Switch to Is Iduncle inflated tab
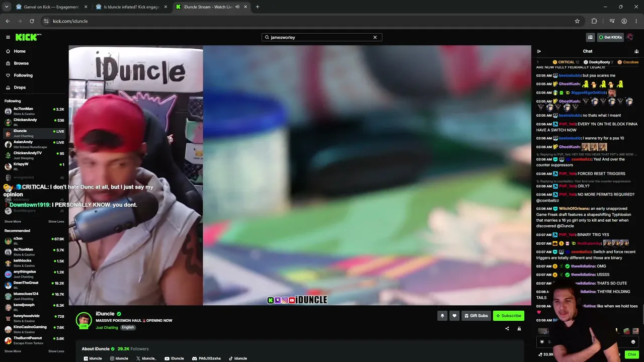644x362 pixels. 133,7
